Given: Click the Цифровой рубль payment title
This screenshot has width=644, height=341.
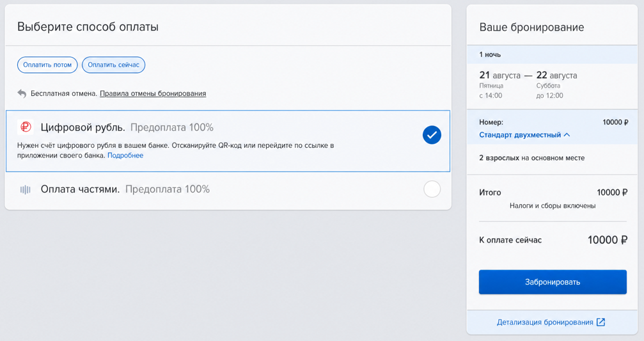Looking at the screenshot, I should coord(83,127).
